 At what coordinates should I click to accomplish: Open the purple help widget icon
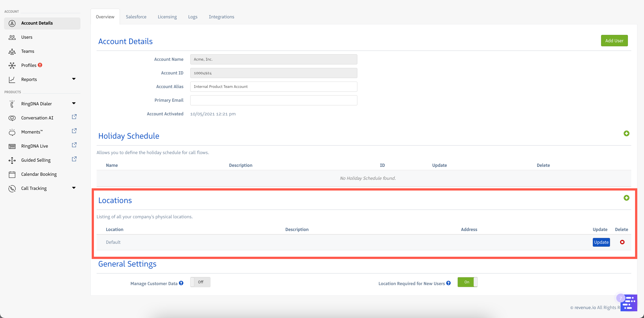629,303
